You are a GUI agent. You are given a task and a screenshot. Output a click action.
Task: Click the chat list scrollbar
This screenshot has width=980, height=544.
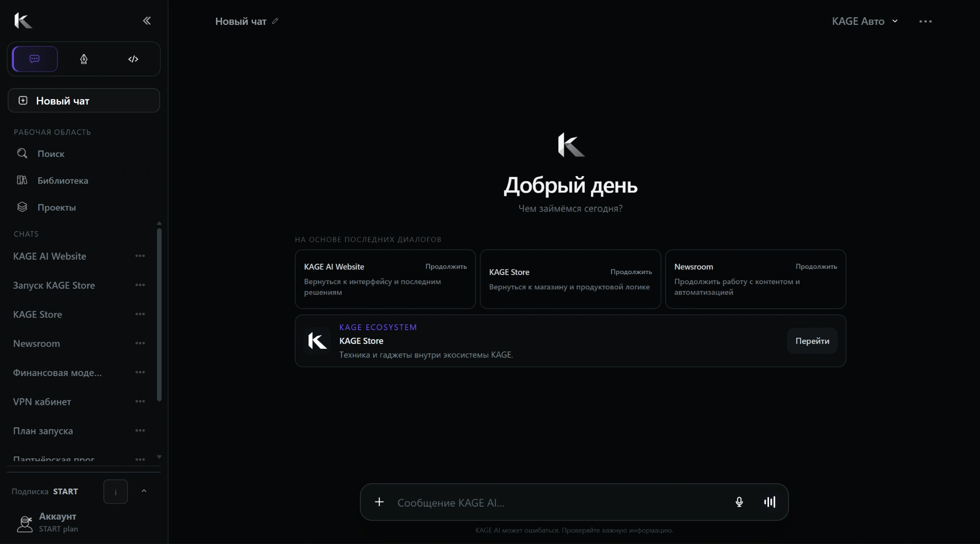click(159, 314)
